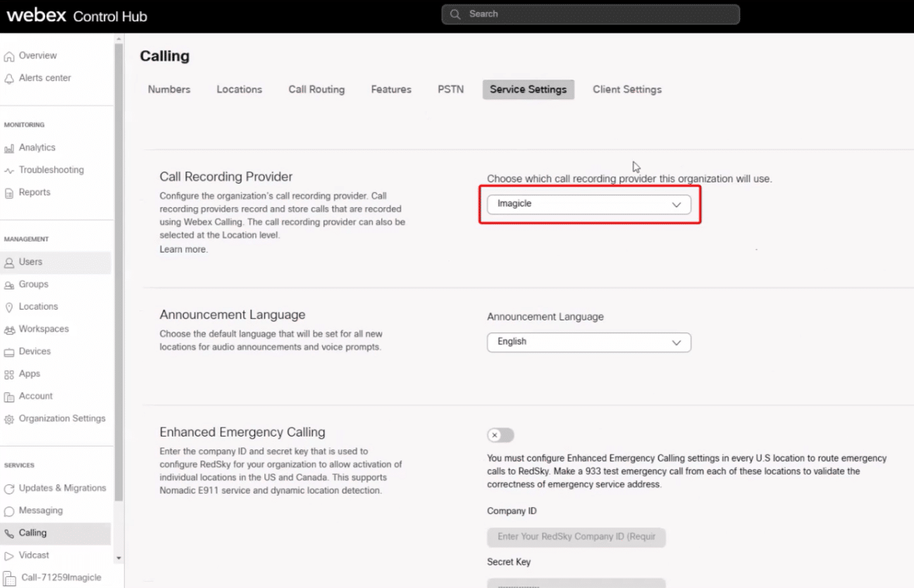The width and height of the screenshot is (914, 588).
Task: Expand the Announcement Language English dropdown
Action: pos(588,342)
